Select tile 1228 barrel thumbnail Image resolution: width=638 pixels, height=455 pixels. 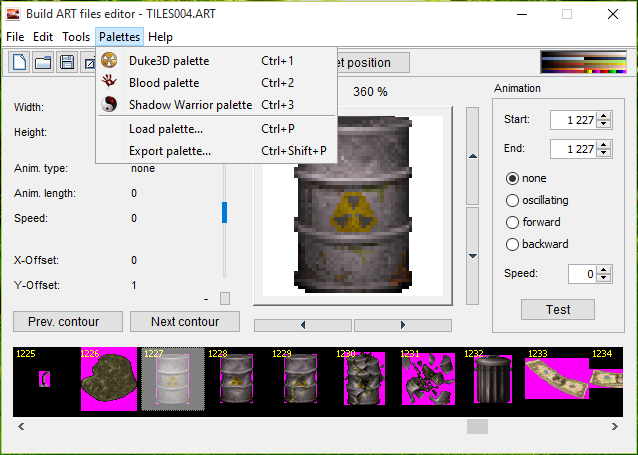pyautogui.click(x=236, y=379)
